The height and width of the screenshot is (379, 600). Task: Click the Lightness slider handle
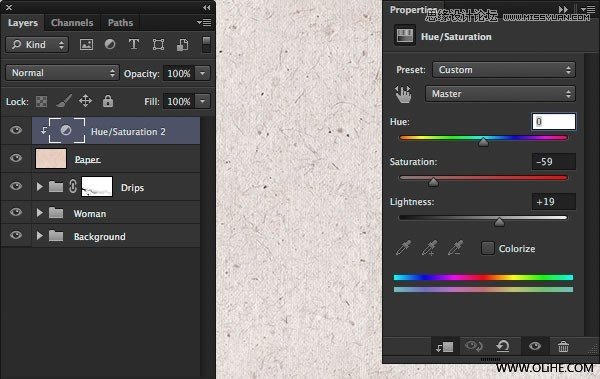click(x=499, y=222)
